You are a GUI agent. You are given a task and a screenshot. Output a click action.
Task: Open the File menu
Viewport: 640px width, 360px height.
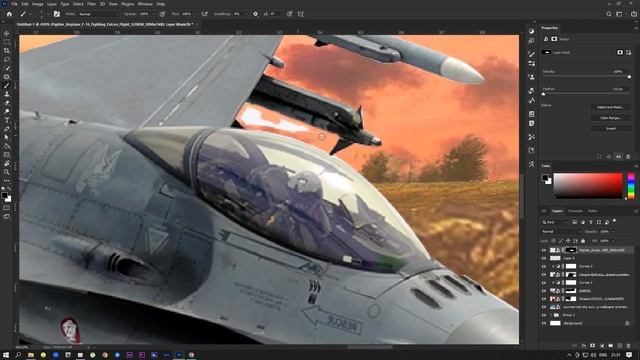14,4
